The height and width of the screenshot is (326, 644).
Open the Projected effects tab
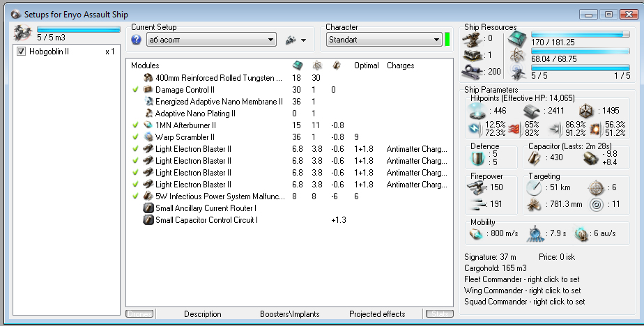click(377, 314)
